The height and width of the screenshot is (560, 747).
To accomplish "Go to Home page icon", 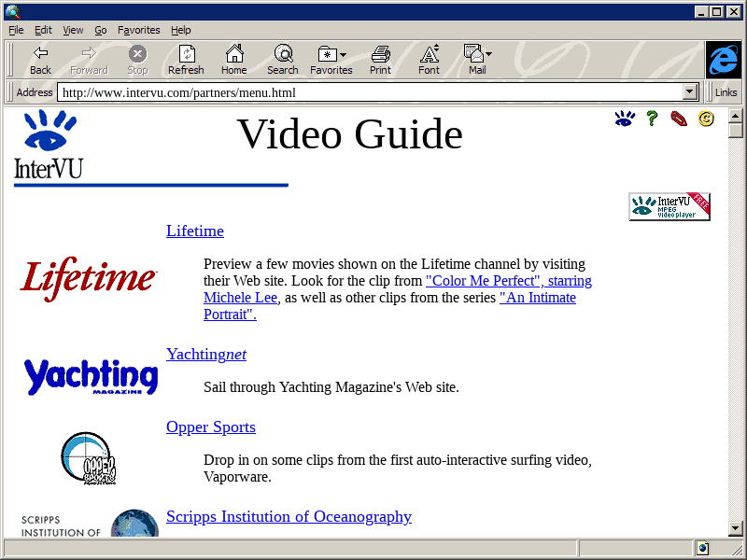I will tap(233, 60).
